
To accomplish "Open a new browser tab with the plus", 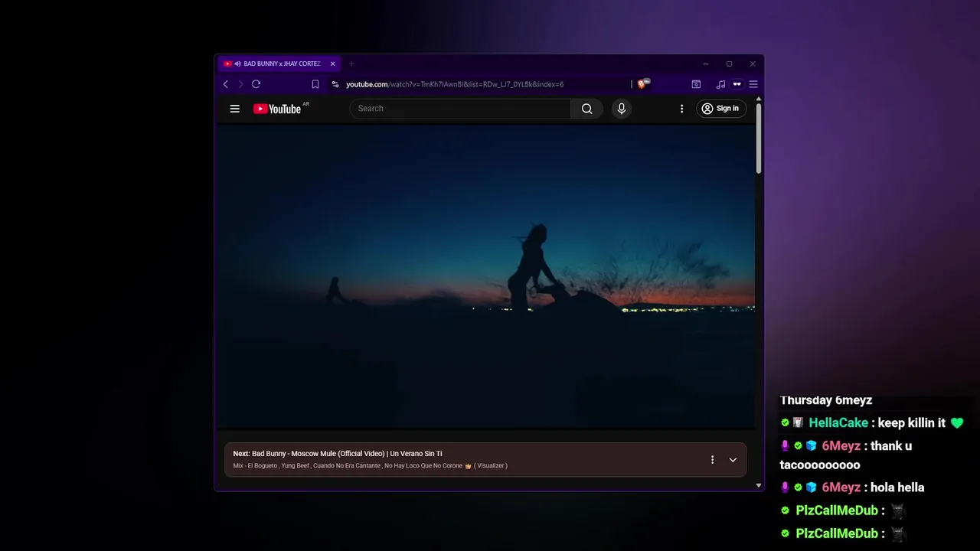I will (x=351, y=64).
